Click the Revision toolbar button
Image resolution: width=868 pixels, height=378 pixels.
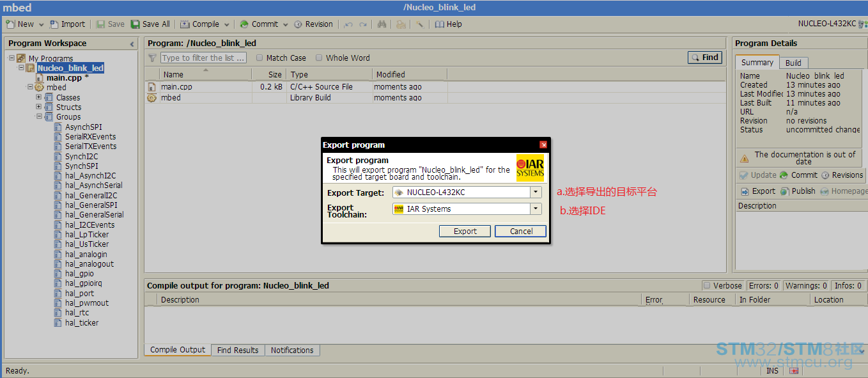pos(314,24)
